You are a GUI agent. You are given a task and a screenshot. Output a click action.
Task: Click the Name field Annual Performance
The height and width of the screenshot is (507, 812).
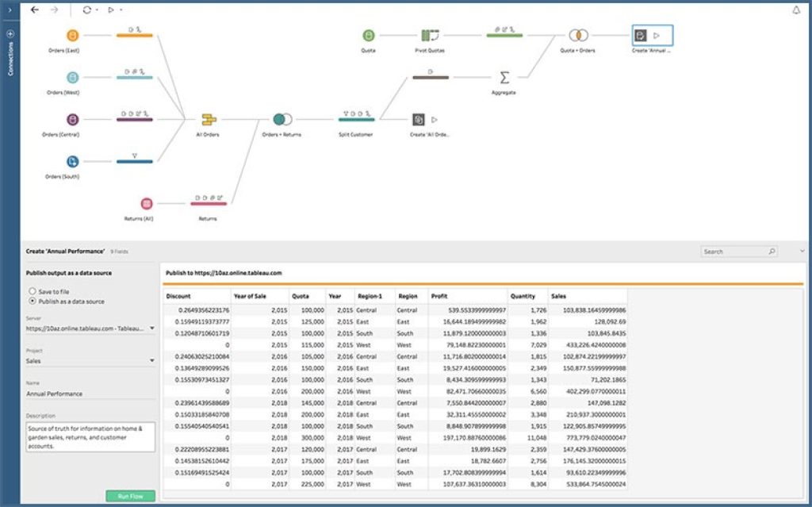[90, 394]
